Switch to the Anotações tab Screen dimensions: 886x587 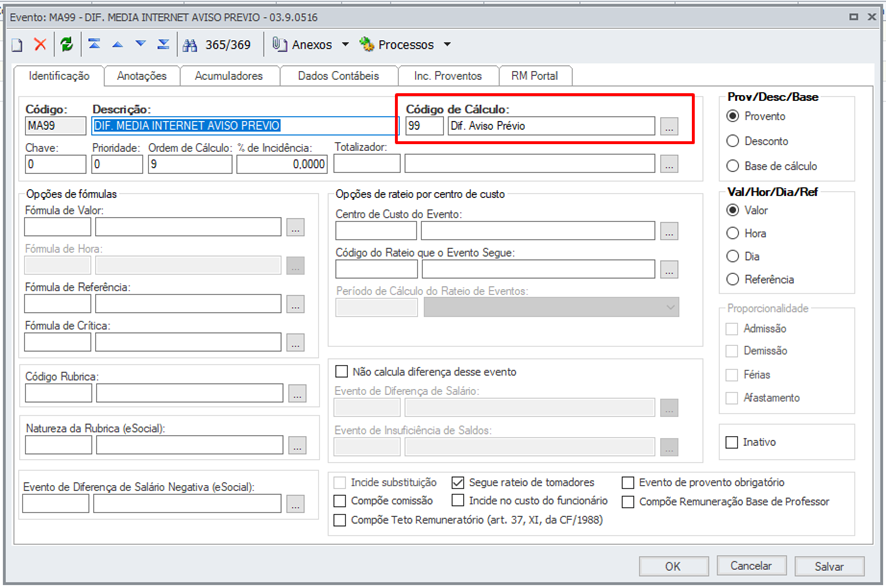click(x=142, y=76)
